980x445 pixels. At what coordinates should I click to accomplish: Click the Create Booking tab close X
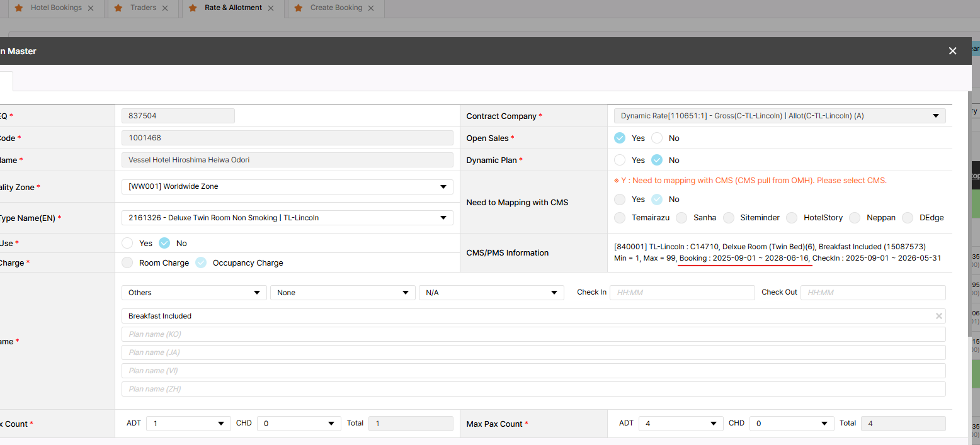(371, 8)
